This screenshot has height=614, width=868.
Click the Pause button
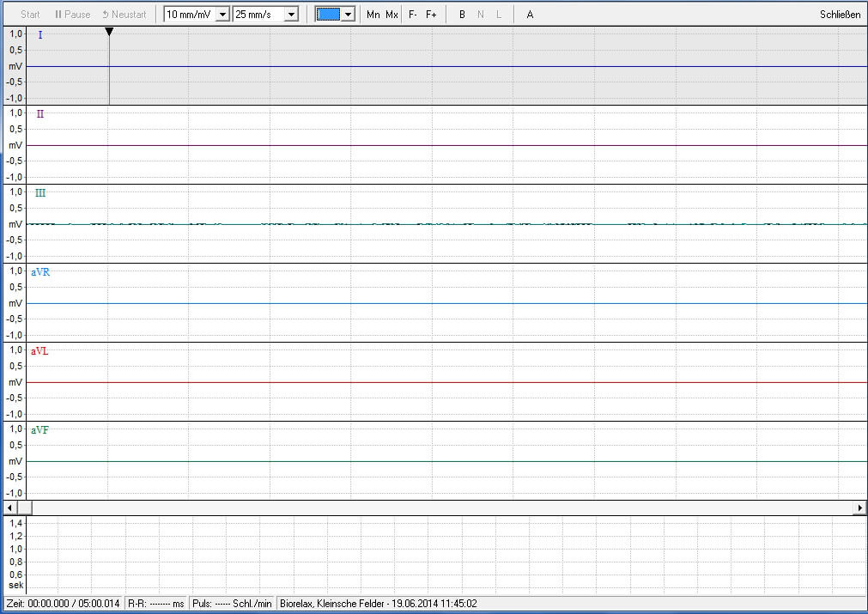tap(72, 15)
